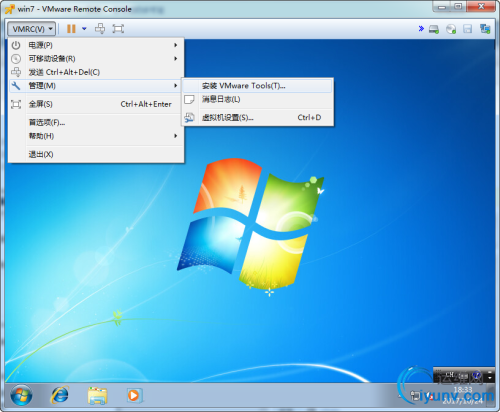Select 安装 VMware Tools(T)... entry
The height and width of the screenshot is (412, 500).
click(x=257, y=86)
